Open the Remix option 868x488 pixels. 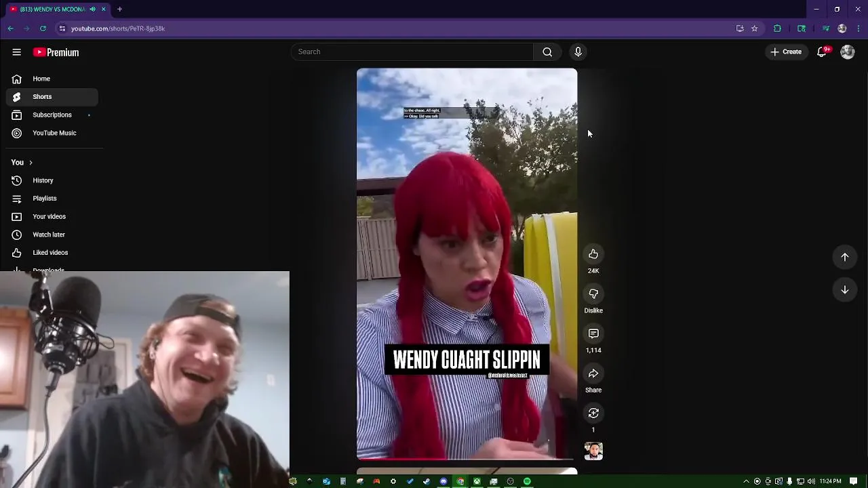pos(593,413)
